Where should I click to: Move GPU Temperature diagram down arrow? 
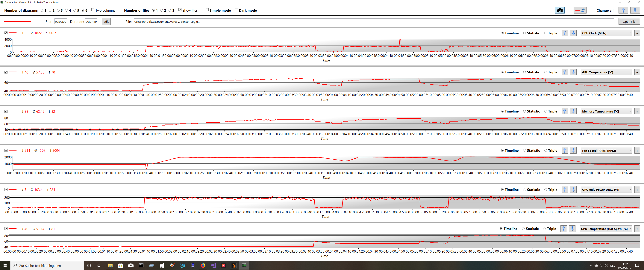[573, 72]
